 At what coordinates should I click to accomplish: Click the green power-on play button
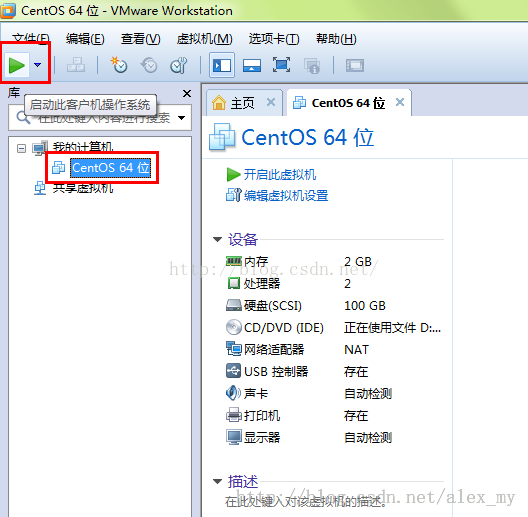[x=16, y=65]
